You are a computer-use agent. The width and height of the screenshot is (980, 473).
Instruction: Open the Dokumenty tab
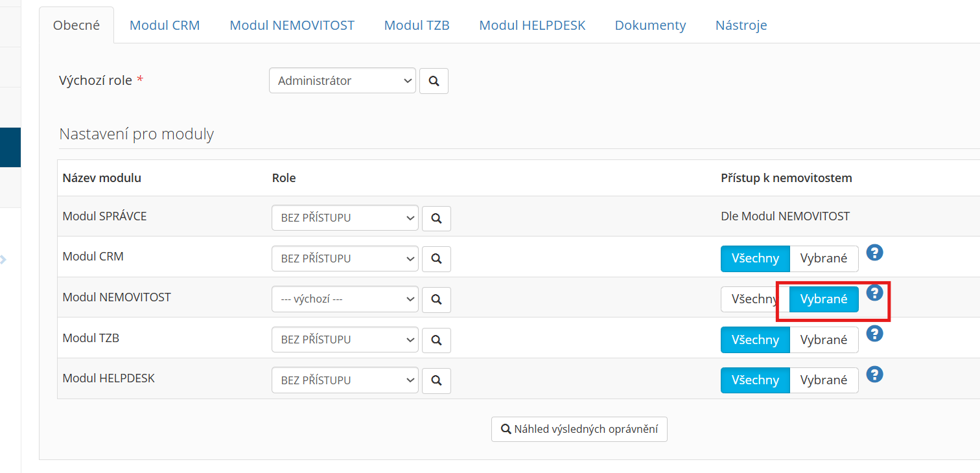[x=650, y=25]
